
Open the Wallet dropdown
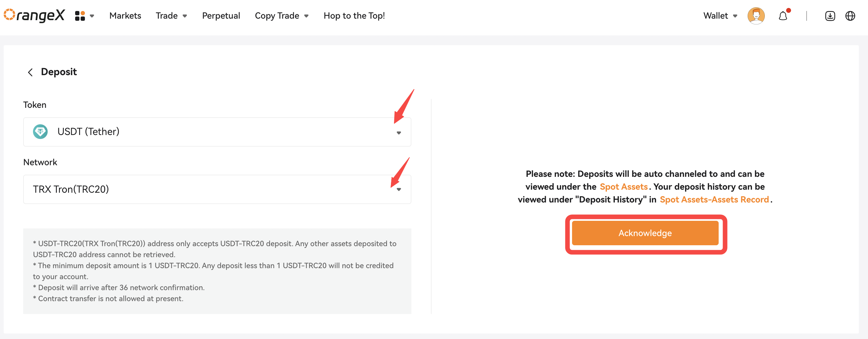720,16
